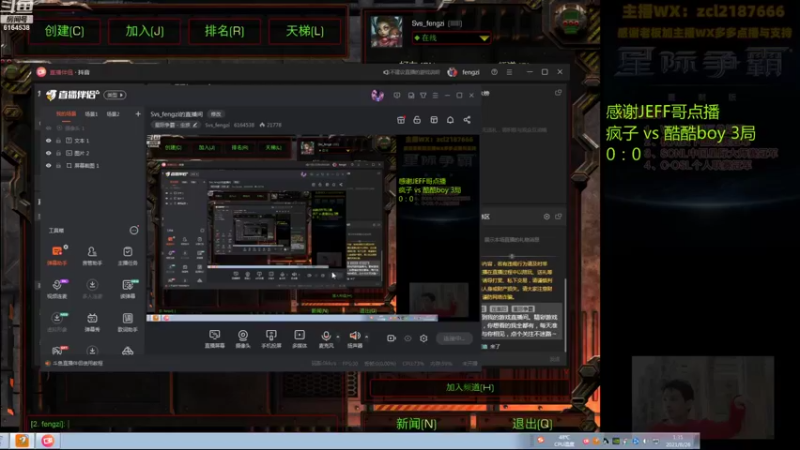
Task: Open the 多人连麦 tool icon
Action: tap(92, 288)
